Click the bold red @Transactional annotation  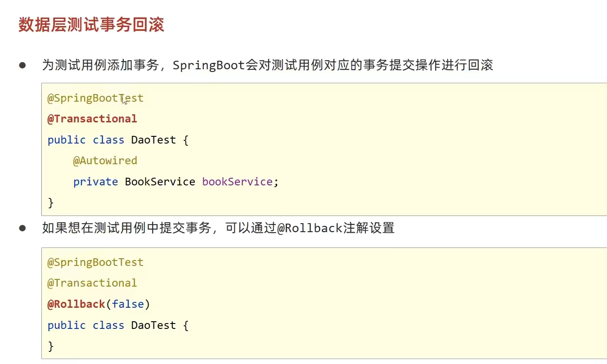pyautogui.click(x=92, y=119)
